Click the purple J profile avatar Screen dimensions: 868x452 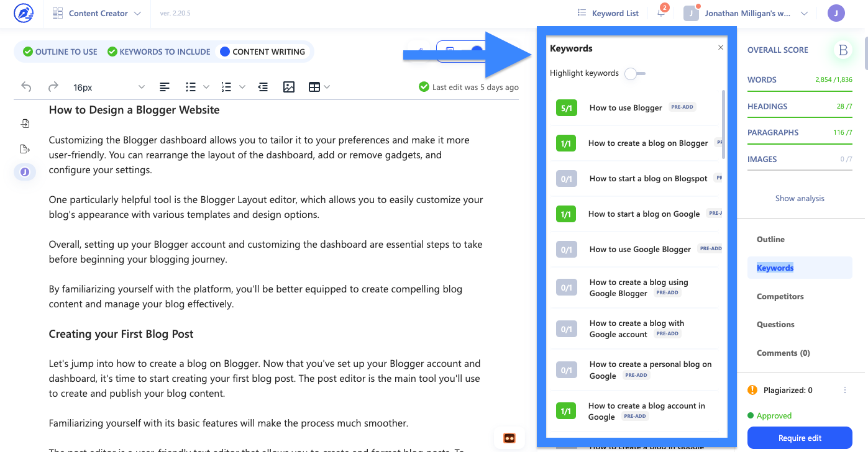(836, 13)
